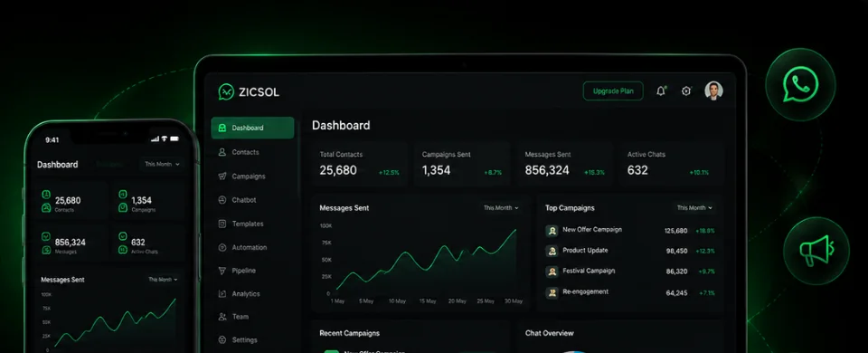Viewport: 868px width, 353px height.
Task: Click the Templates icon in sidebar
Action: [222, 224]
